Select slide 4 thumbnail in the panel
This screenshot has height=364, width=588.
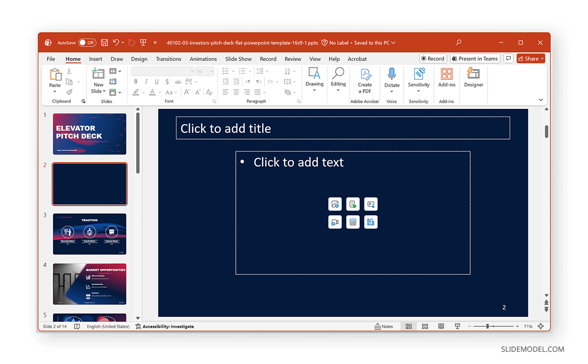(x=90, y=284)
